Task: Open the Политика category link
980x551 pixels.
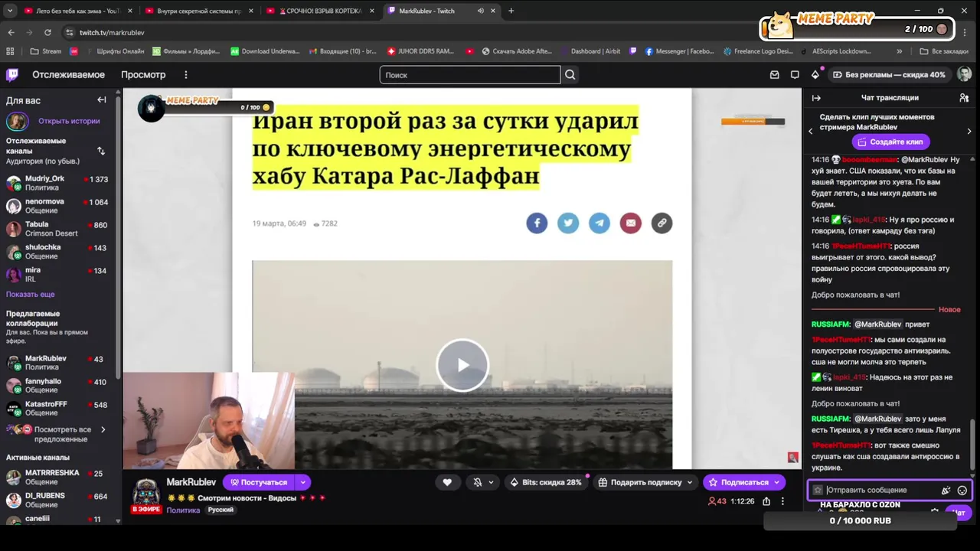Action: tap(183, 510)
